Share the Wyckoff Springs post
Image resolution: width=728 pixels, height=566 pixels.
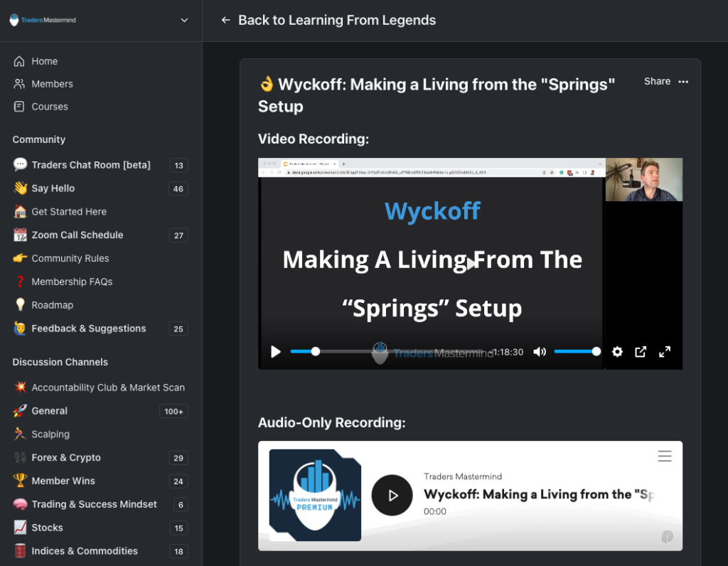click(x=656, y=81)
